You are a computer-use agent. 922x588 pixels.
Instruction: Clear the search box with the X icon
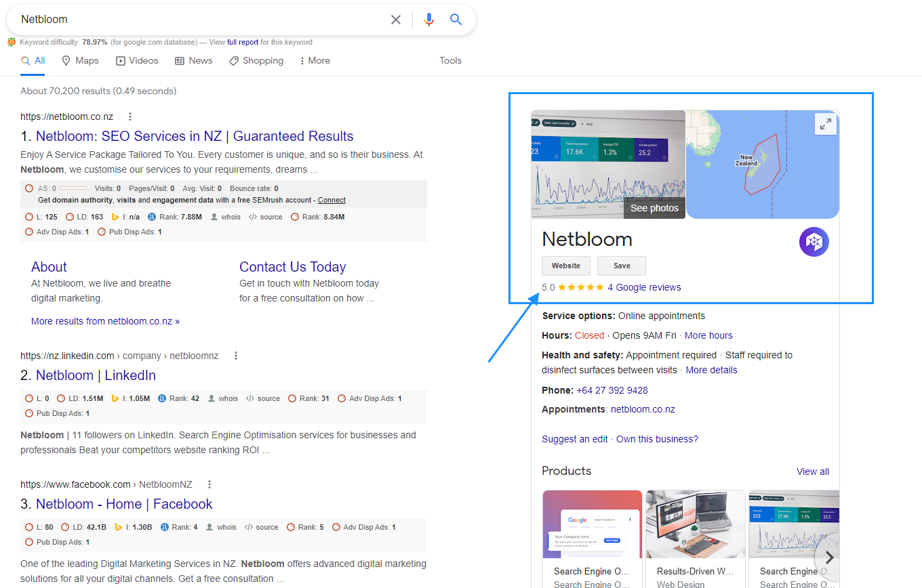pyautogui.click(x=396, y=20)
